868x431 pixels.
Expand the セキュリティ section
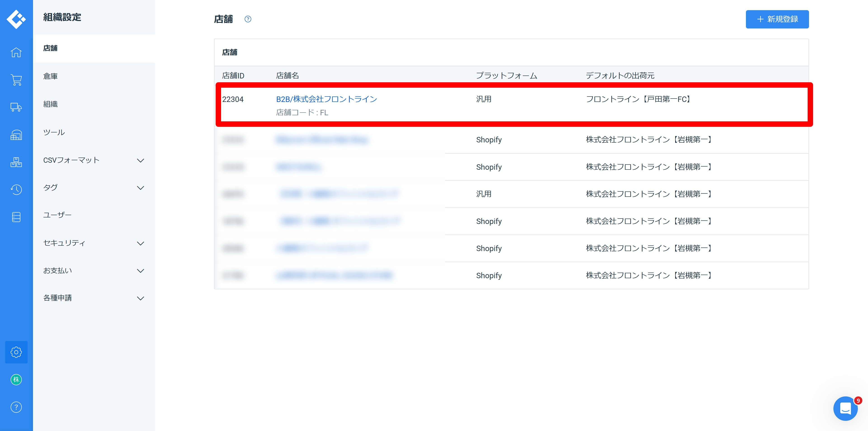click(94, 243)
